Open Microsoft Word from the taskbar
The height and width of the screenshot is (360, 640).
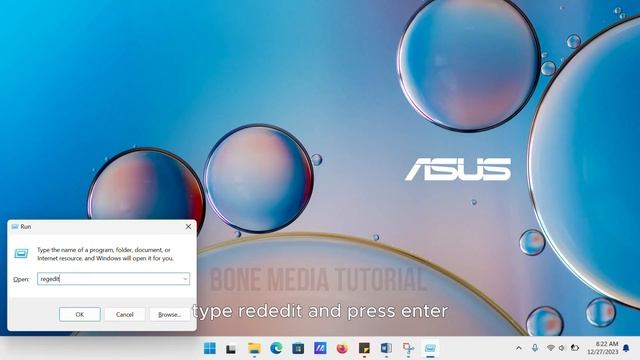point(386,348)
